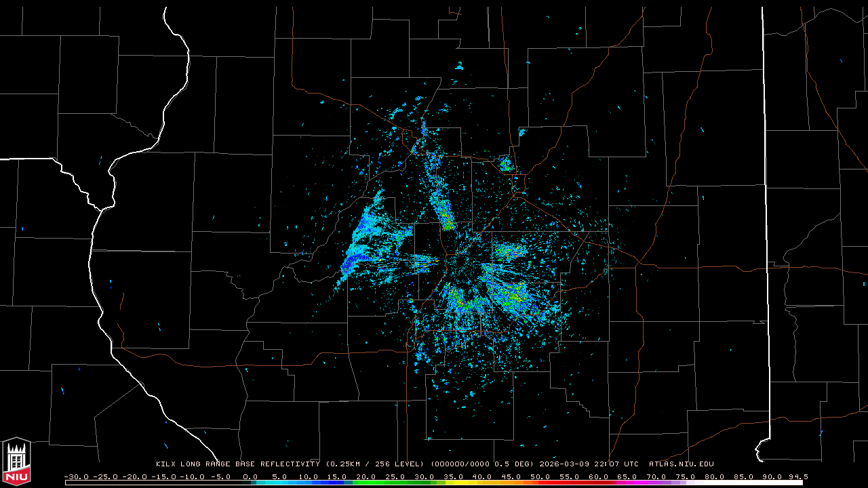The height and width of the screenshot is (488, 868).
Task: Click the small cyan echo near the top center
Action: [x=459, y=66]
